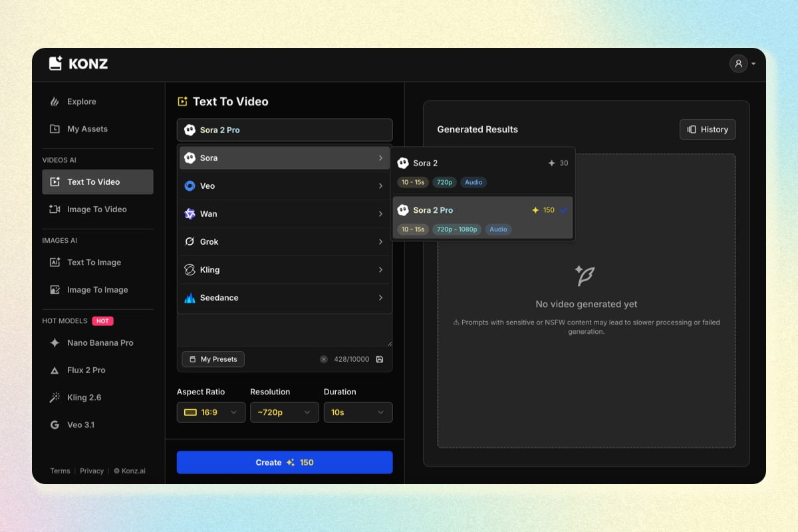Screen dimensions: 798x532
Task: Click the quill icon in empty results
Action: pos(585,275)
